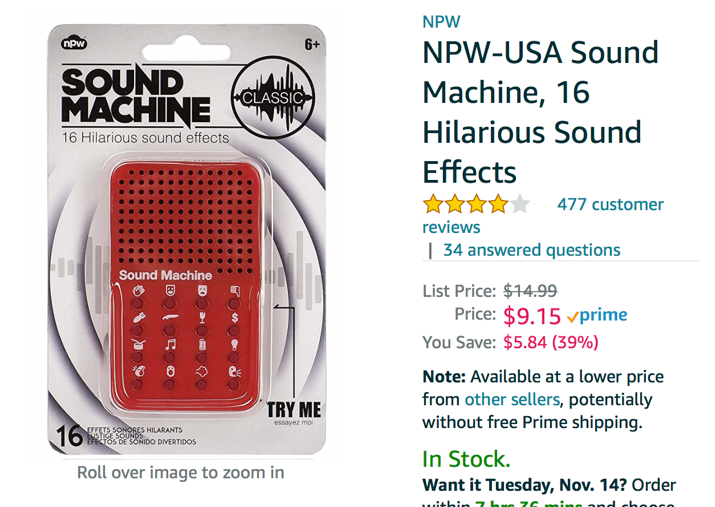Click the round CLASSIC badge on the packaging
The image size is (715, 507).
coord(273,96)
